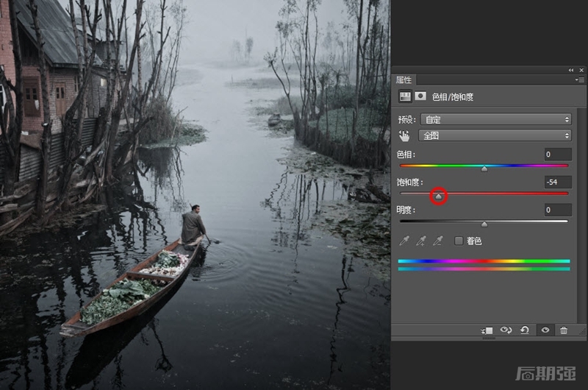The image size is (588, 390).
Task: Open the 全图 channel range dropdown
Action: click(495, 135)
